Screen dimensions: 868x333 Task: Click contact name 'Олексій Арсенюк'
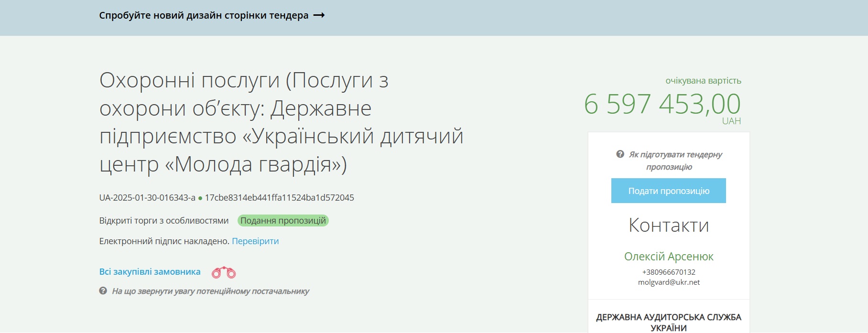668,257
